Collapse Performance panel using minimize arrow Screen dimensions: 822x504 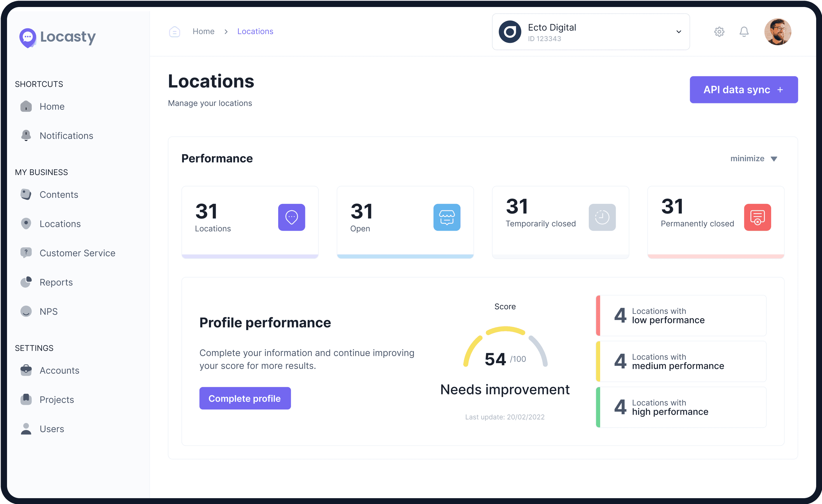click(x=774, y=159)
